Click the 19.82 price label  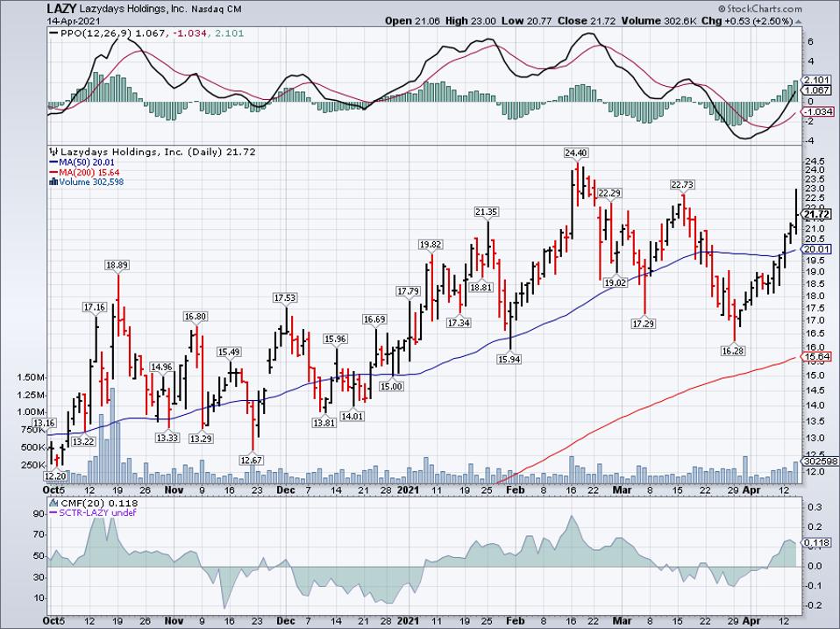[431, 244]
